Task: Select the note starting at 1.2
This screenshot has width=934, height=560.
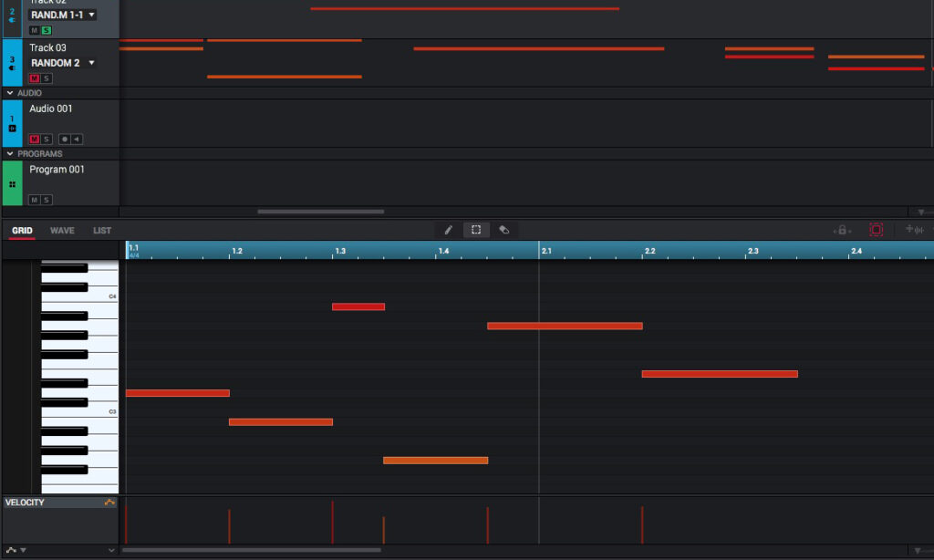Action: coord(281,421)
